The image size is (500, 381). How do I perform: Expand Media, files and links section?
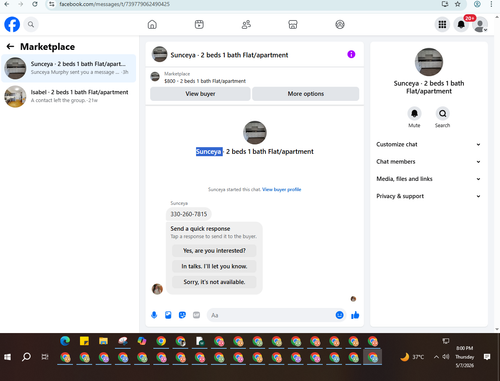point(429,179)
